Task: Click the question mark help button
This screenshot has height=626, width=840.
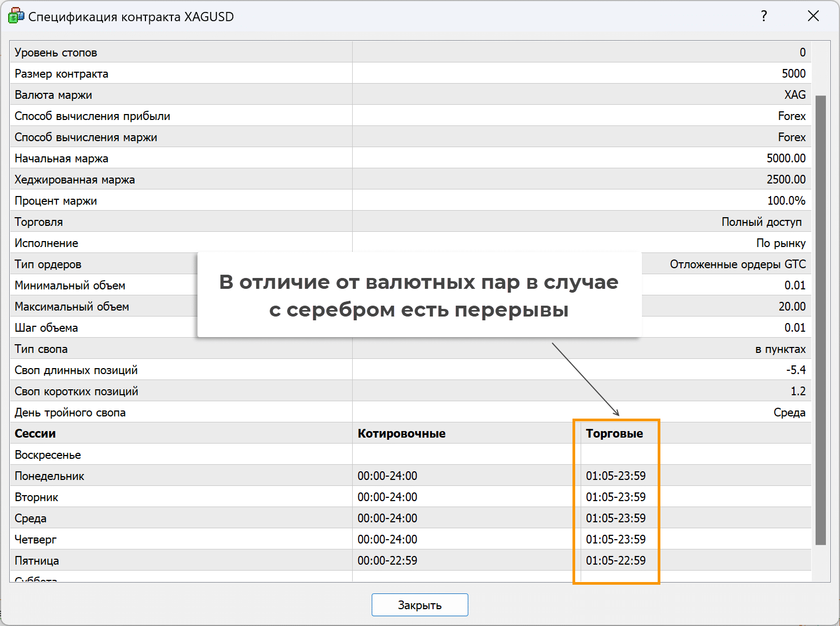Action: pyautogui.click(x=764, y=16)
